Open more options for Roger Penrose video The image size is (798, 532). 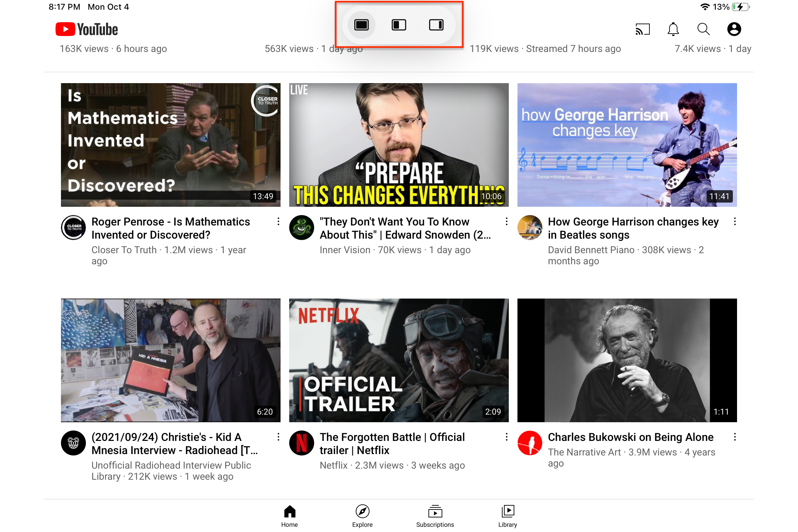coord(278,222)
